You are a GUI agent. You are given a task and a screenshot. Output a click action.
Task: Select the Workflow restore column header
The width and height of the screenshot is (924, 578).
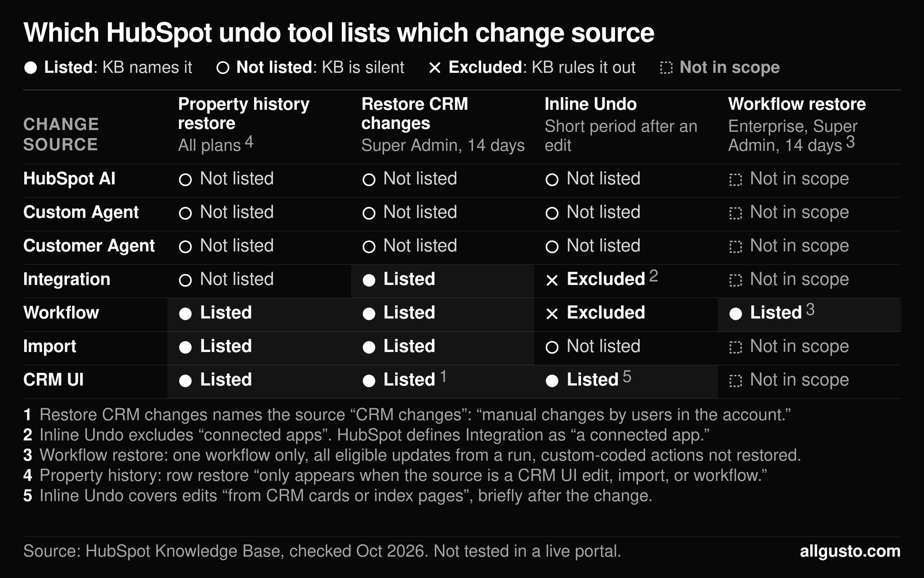797,104
